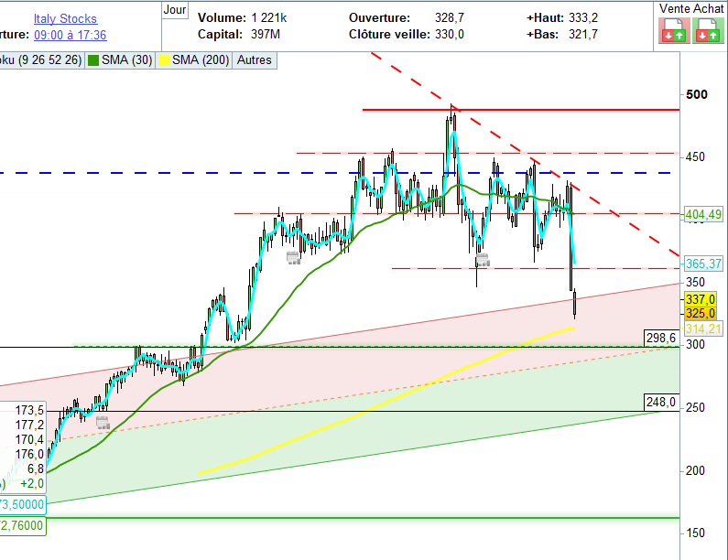Open the leftmost calendar event icon on chart
Image resolution: width=728 pixels, height=560 pixels.
[x=103, y=422]
